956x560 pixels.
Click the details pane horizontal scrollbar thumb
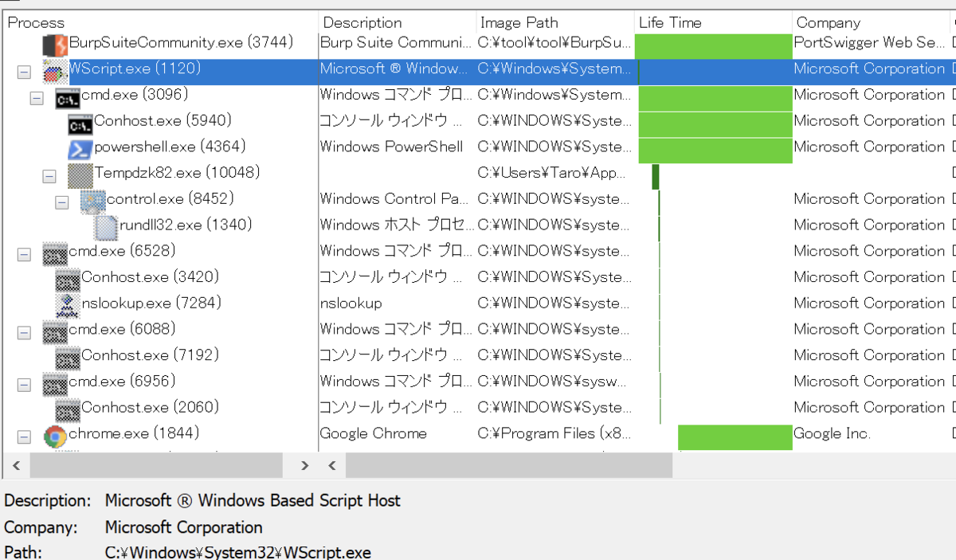coord(509,465)
